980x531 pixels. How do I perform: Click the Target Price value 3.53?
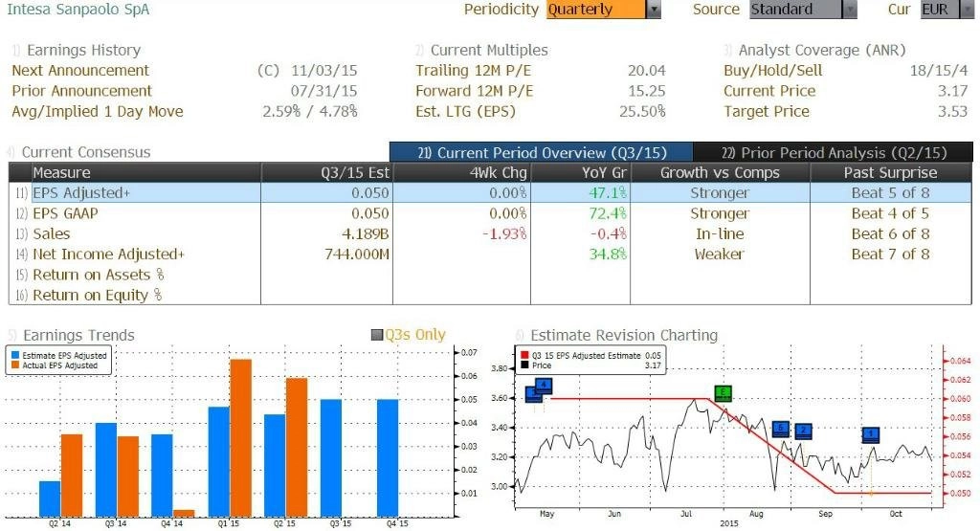[x=952, y=112]
